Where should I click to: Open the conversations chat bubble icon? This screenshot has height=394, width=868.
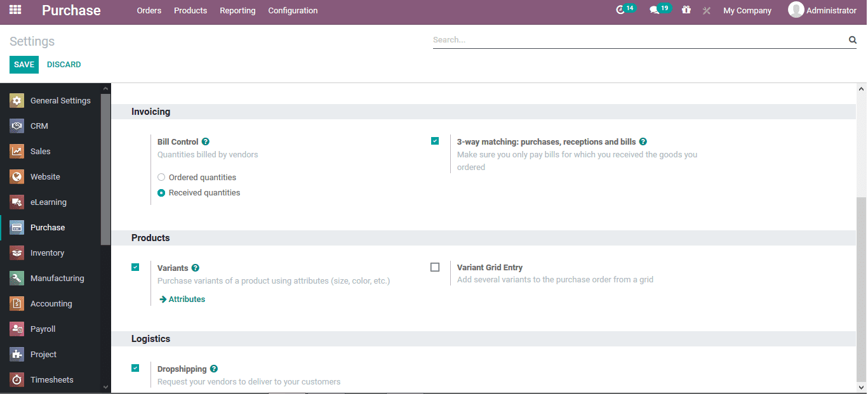655,10
